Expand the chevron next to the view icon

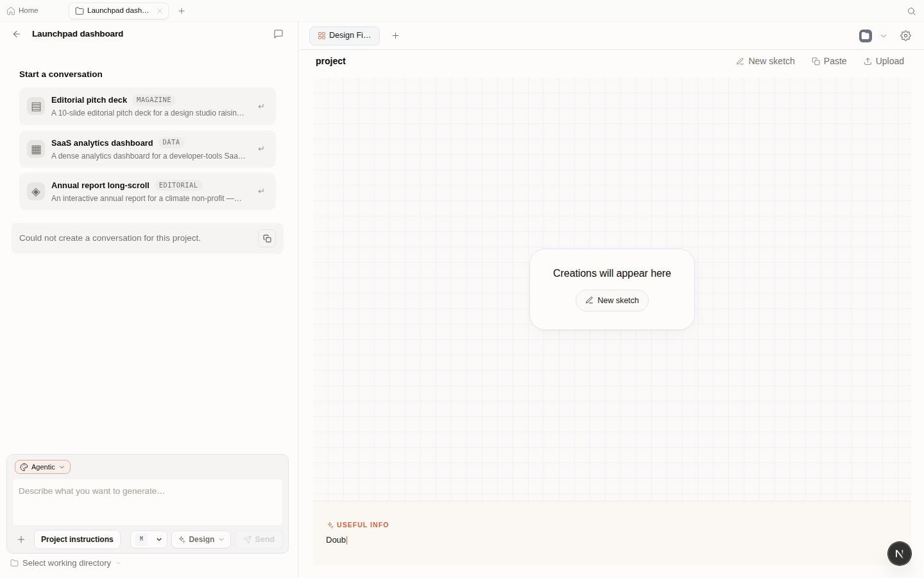[884, 36]
